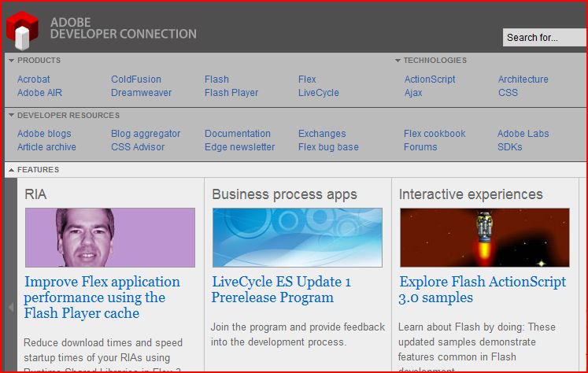588x373 pixels.
Task: Open the Flex bug base
Action: (x=328, y=147)
